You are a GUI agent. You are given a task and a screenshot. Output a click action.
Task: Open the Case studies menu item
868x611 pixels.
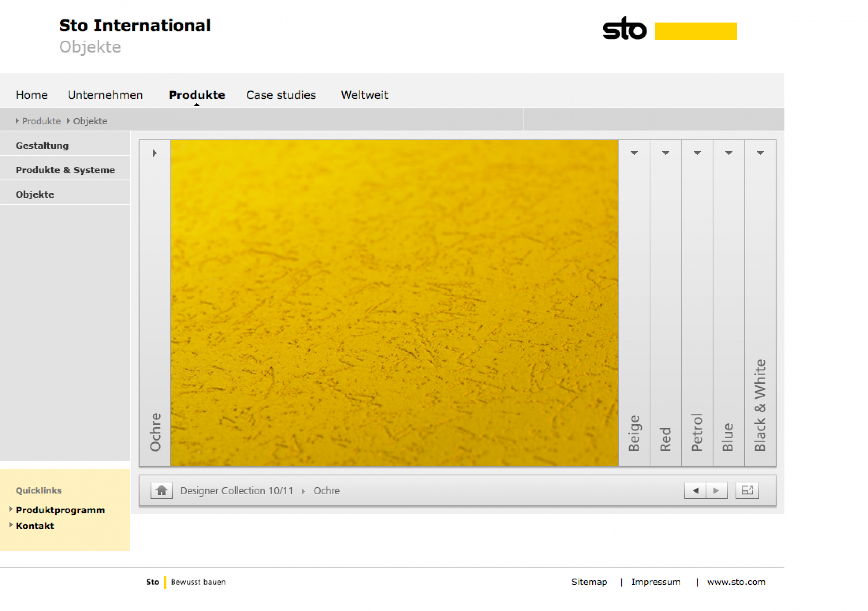(281, 95)
